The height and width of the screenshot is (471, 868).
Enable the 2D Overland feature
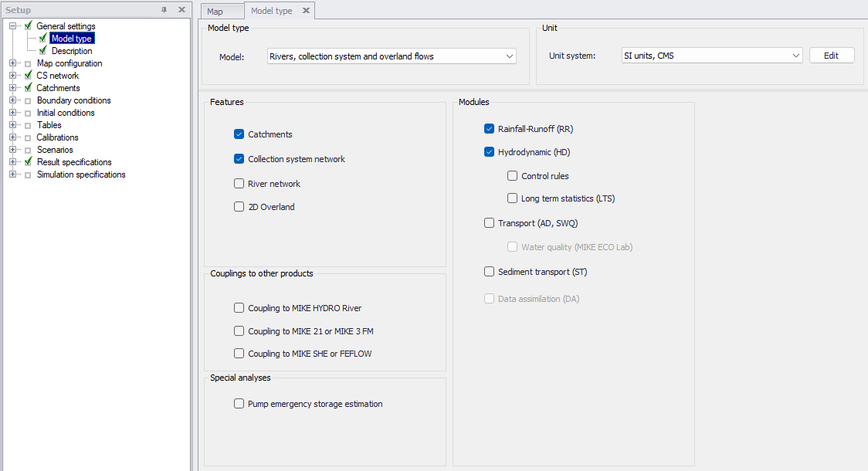pos(239,206)
